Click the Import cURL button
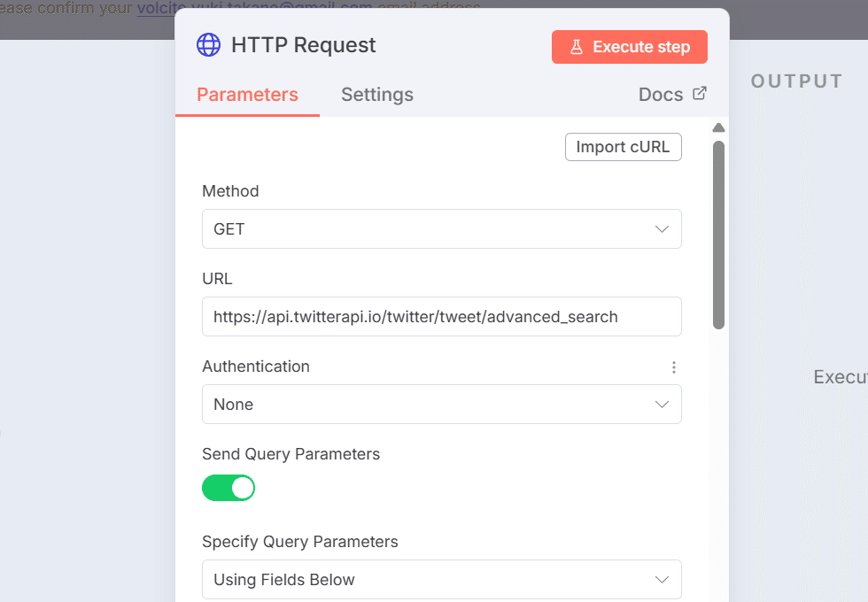 pyautogui.click(x=623, y=147)
